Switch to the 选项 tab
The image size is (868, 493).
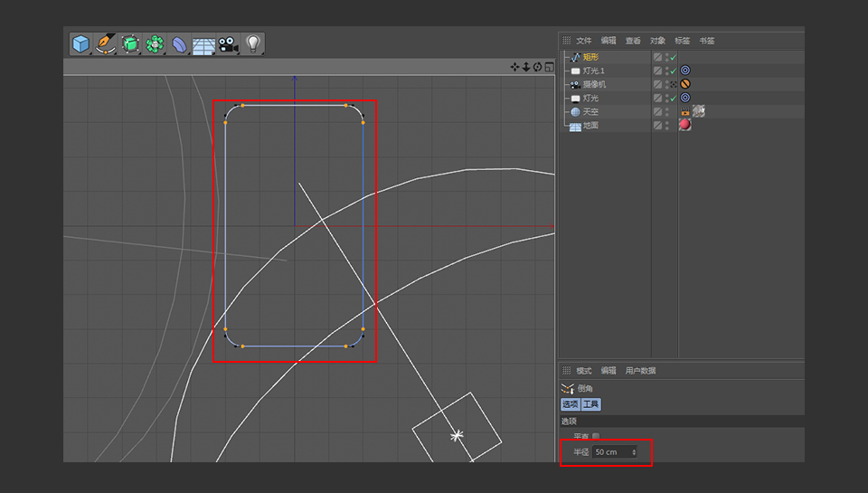point(570,404)
